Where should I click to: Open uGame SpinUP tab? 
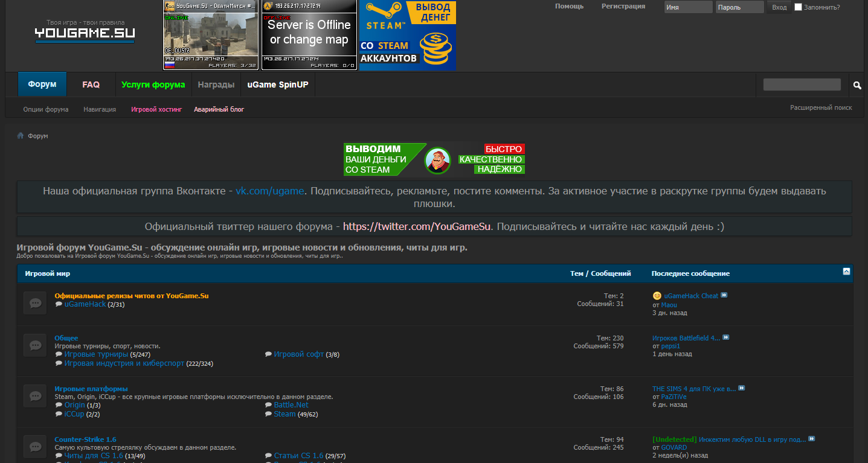coord(278,85)
